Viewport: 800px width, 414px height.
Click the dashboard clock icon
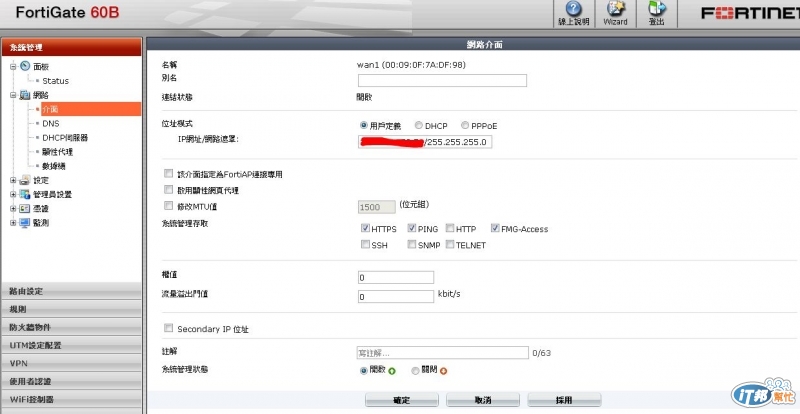[26, 66]
